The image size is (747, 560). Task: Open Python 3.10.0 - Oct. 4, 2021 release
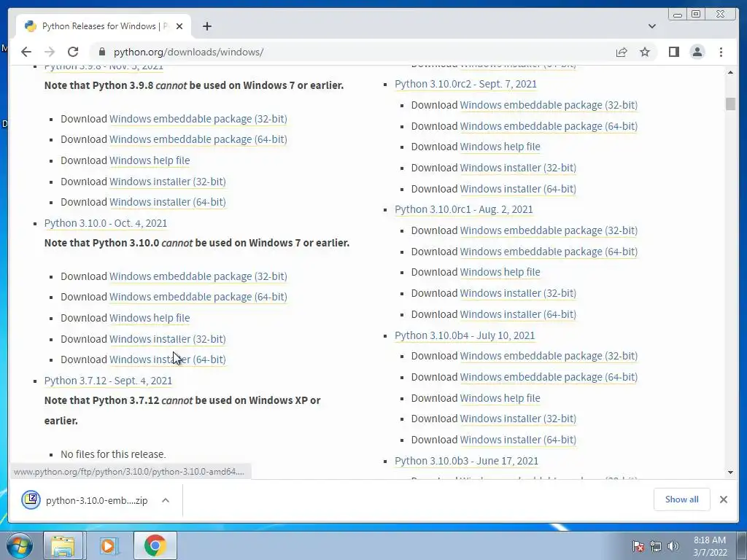pyautogui.click(x=106, y=223)
